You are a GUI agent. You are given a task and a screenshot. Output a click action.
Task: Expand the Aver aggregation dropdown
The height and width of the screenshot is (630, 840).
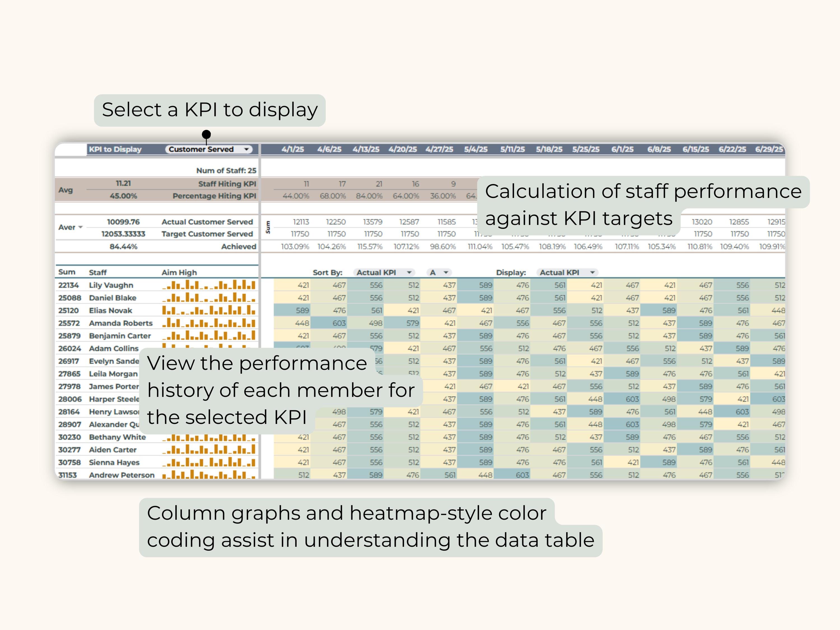80,227
